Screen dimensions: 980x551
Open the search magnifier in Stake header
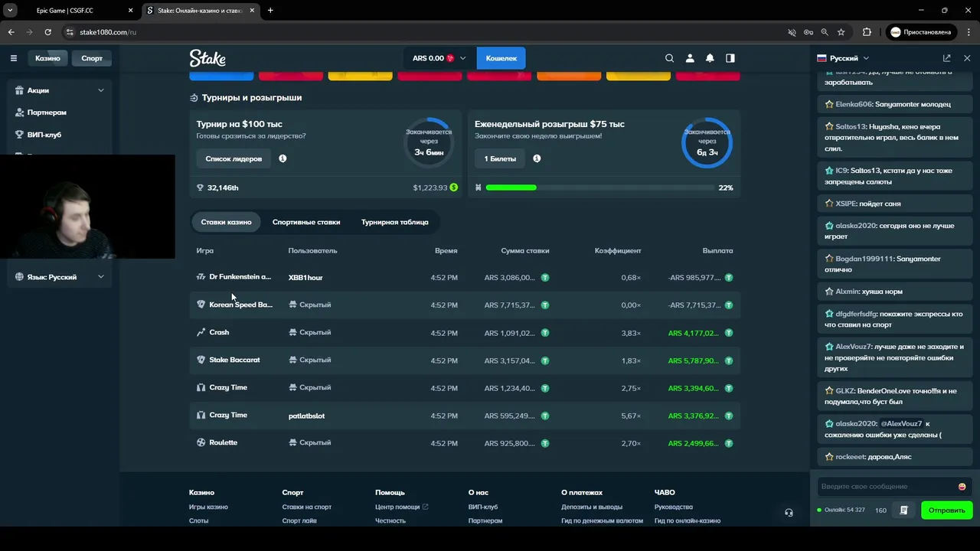click(669, 58)
